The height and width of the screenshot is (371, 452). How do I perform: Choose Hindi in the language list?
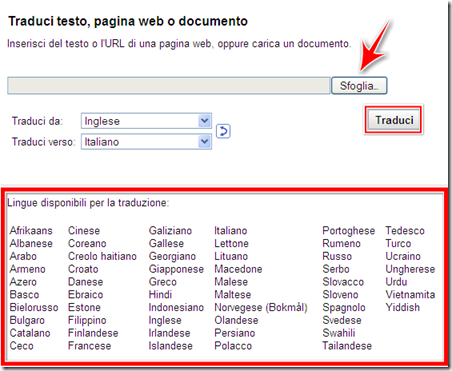[160, 294]
